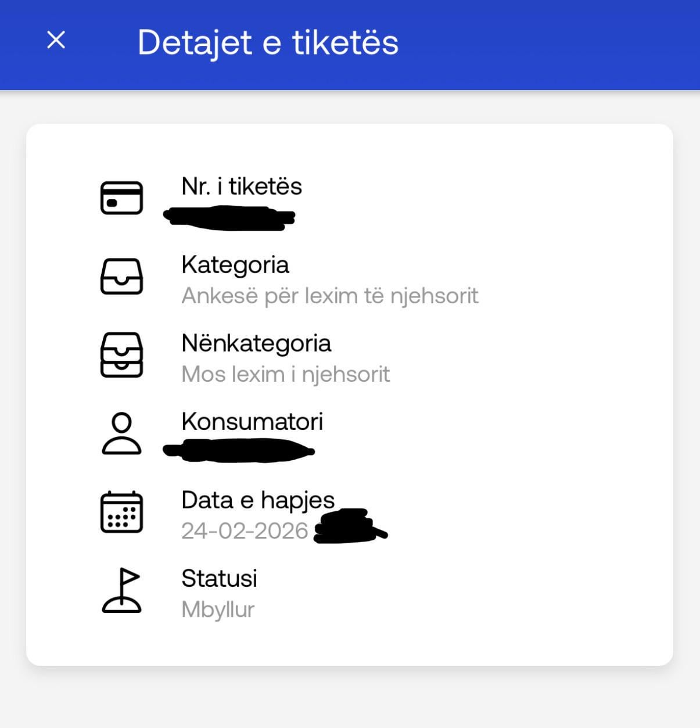Click the 'Data e hapjes' label

(257, 500)
